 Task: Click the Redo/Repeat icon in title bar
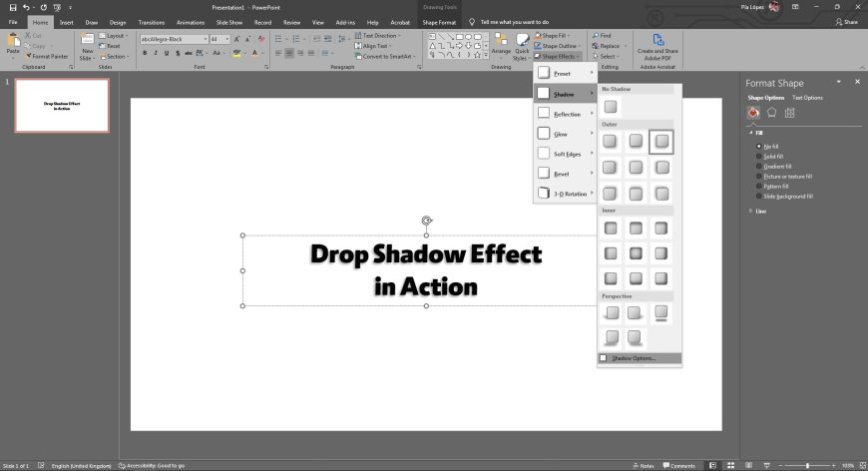(43, 8)
